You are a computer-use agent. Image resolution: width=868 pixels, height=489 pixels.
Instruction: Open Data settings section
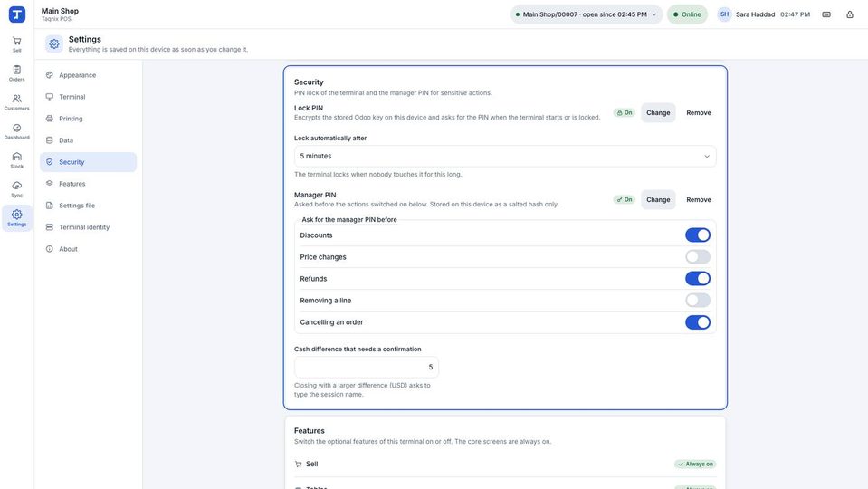88,140
